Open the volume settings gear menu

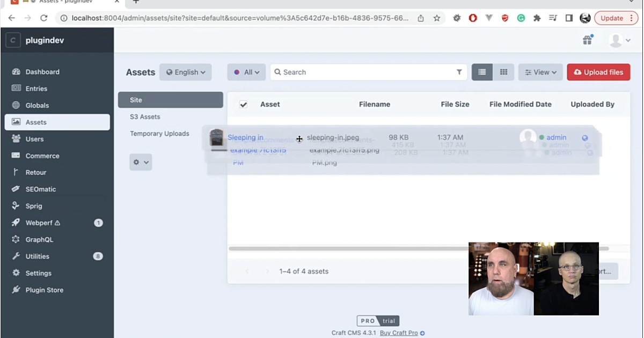click(x=141, y=162)
